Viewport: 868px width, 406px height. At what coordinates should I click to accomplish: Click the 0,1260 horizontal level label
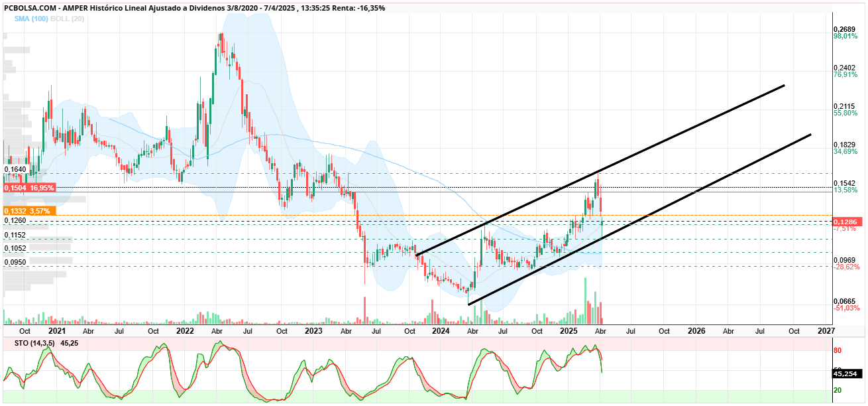point(15,220)
